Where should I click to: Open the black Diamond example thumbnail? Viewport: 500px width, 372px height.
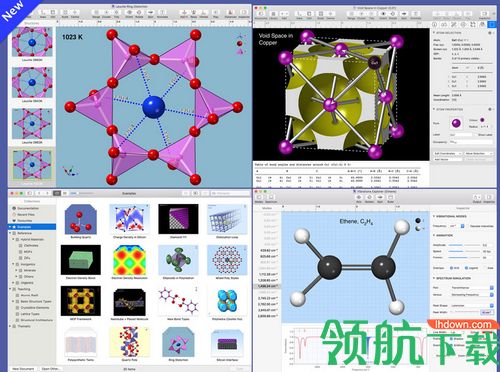pyautogui.click(x=178, y=219)
